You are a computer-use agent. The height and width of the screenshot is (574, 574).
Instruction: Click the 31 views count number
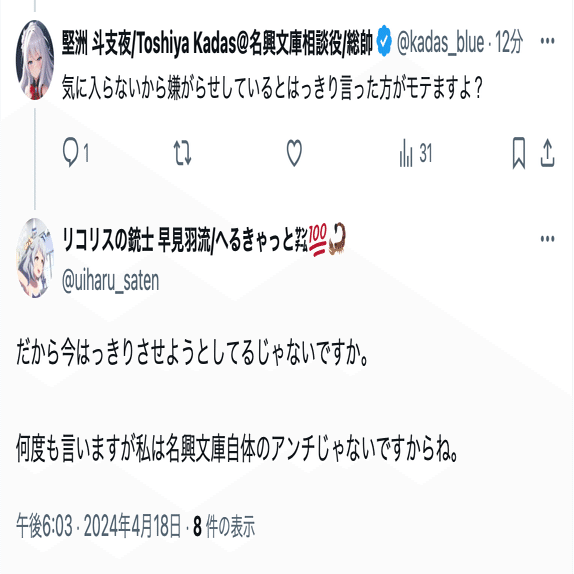(x=426, y=153)
